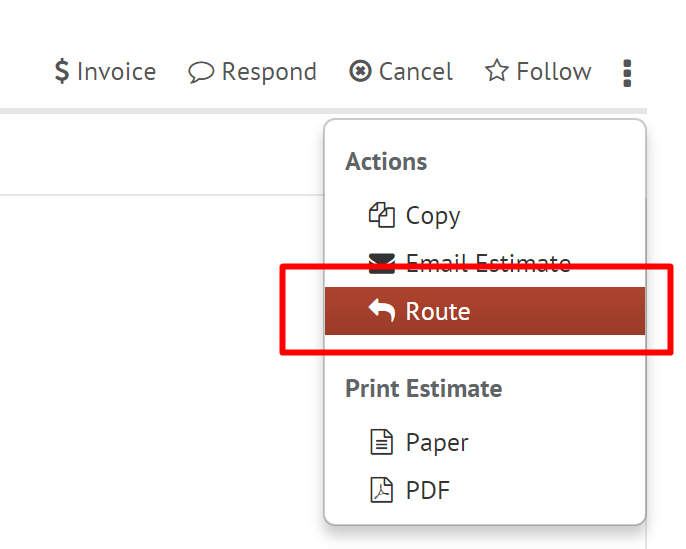This screenshot has height=549, width=686.
Task: Collapse the three-dot more options menu
Action: click(x=627, y=72)
